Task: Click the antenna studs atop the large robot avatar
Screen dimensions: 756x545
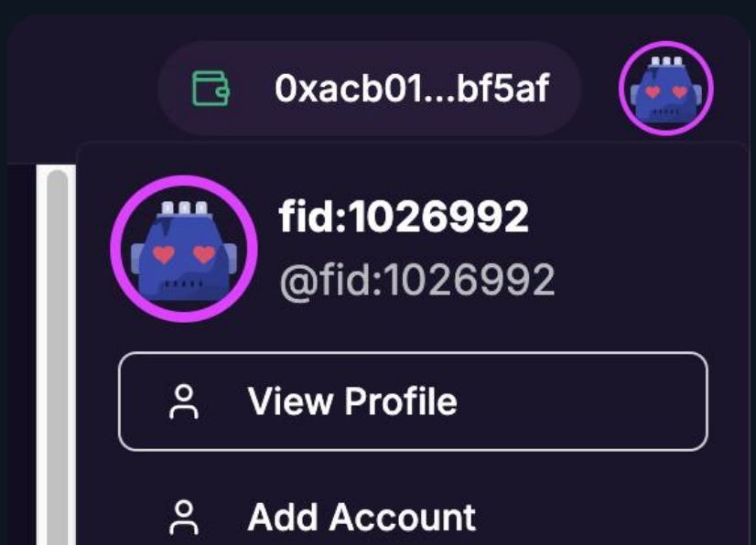Action: click(184, 208)
